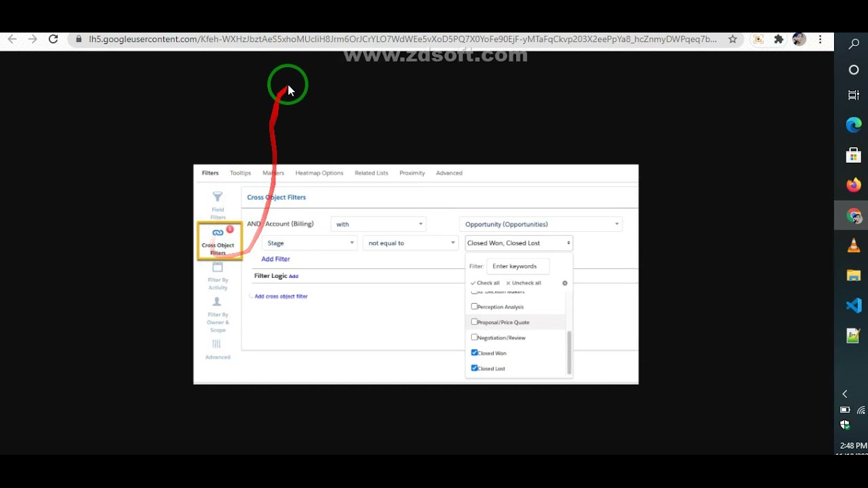The height and width of the screenshot is (488, 868).
Task: Click the Add link beside Filter Logic
Action: tap(294, 277)
